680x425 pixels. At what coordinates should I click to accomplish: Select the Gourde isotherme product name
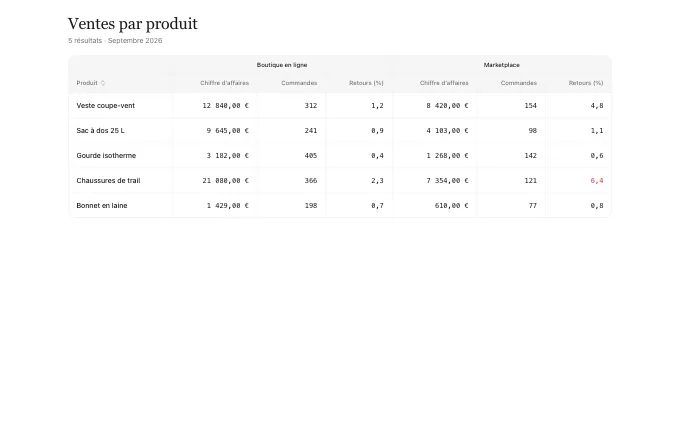106,155
